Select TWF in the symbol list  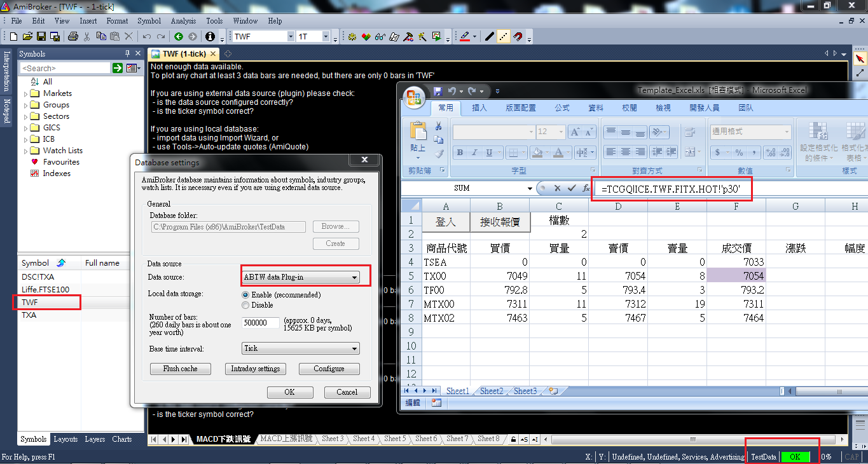(x=29, y=303)
